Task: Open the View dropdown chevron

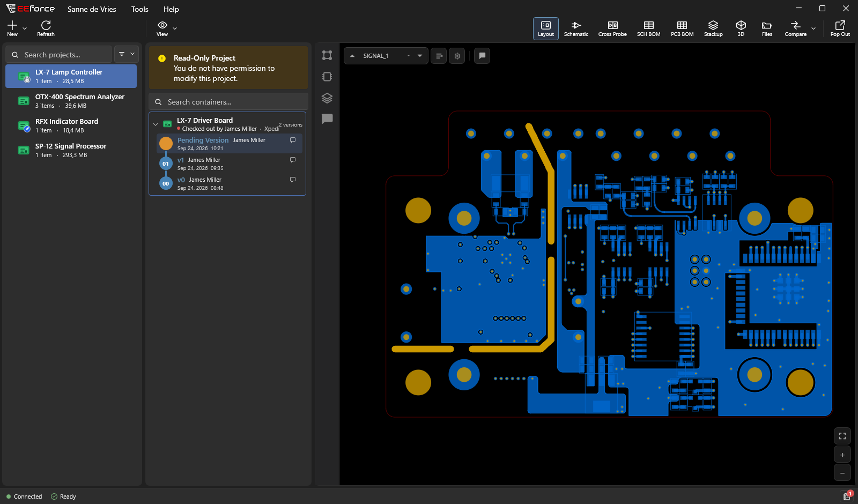Action: coord(175,28)
